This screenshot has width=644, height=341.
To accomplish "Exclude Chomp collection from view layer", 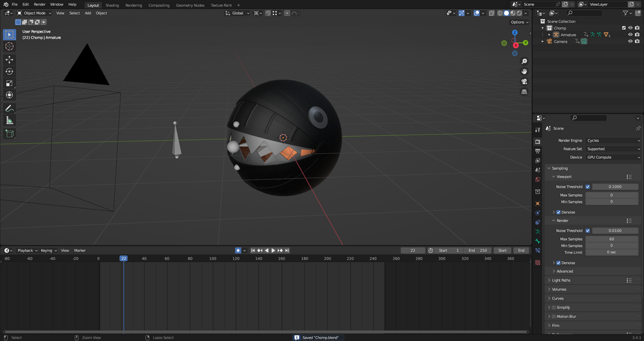I will [x=623, y=28].
